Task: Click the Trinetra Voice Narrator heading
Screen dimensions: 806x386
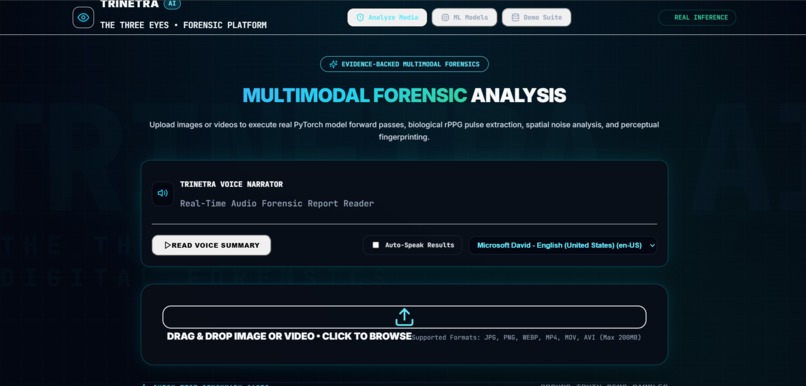Action: click(x=231, y=184)
